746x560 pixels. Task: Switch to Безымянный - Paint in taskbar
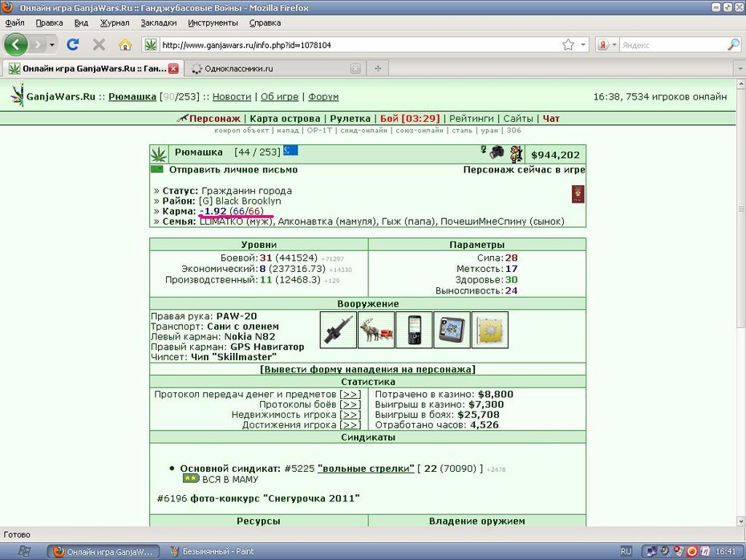tap(214, 551)
